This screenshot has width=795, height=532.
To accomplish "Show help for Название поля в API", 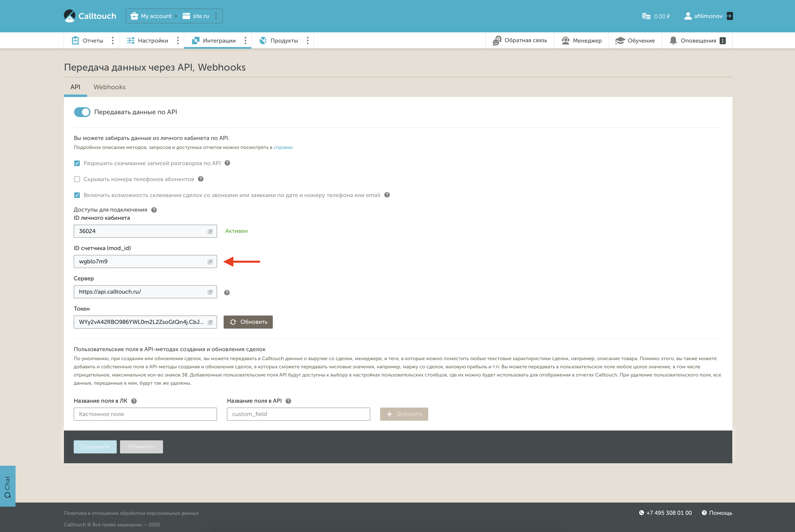I will tap(288, 401).
